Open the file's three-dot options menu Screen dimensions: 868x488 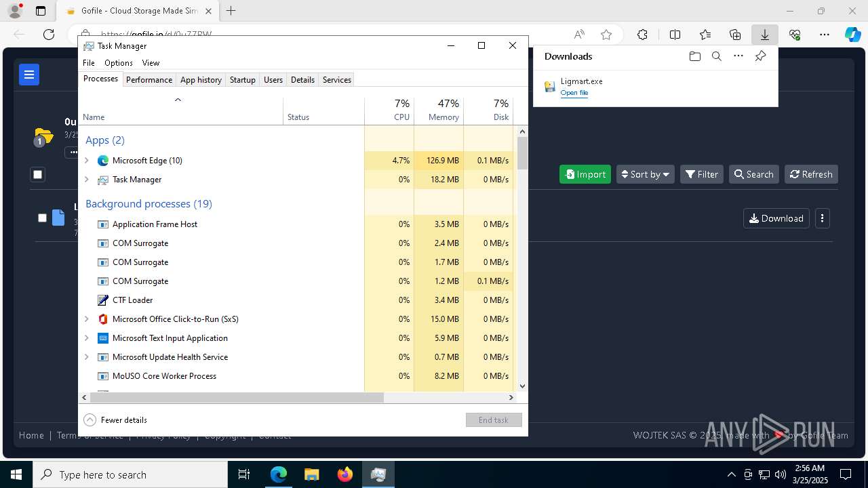[823, 218]
